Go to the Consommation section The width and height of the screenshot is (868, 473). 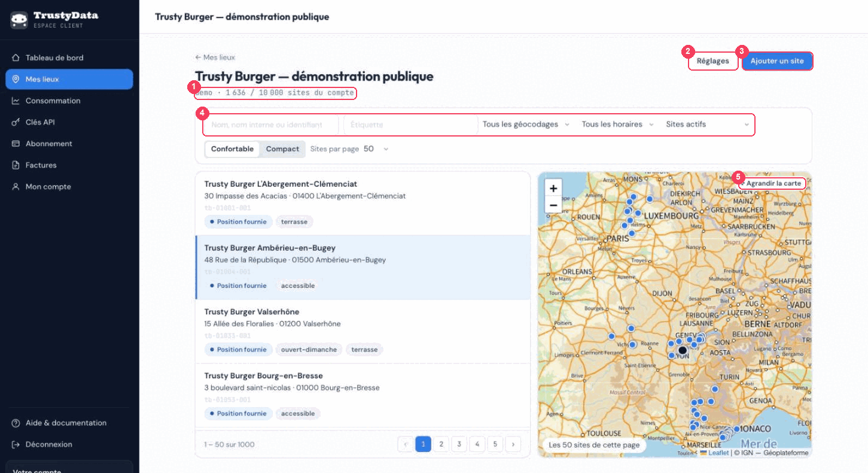point(69,101)
